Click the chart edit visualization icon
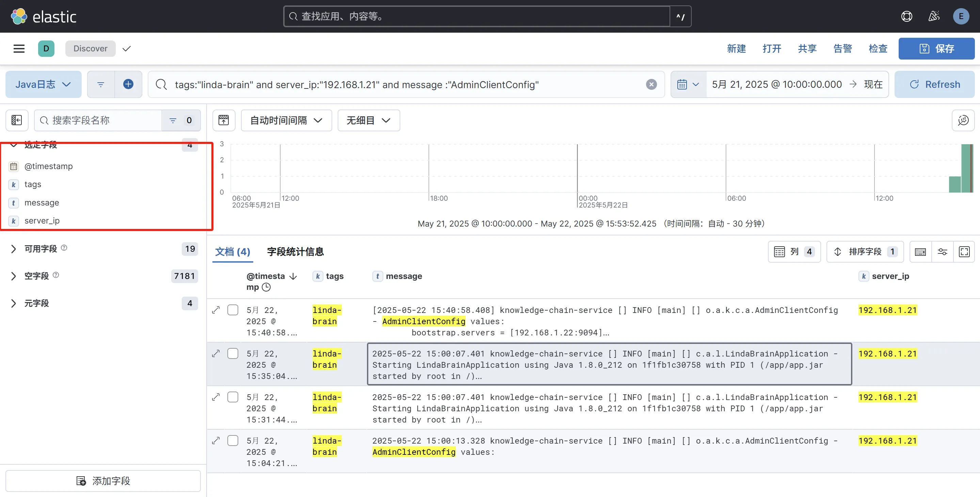 (x=963, y=120)
